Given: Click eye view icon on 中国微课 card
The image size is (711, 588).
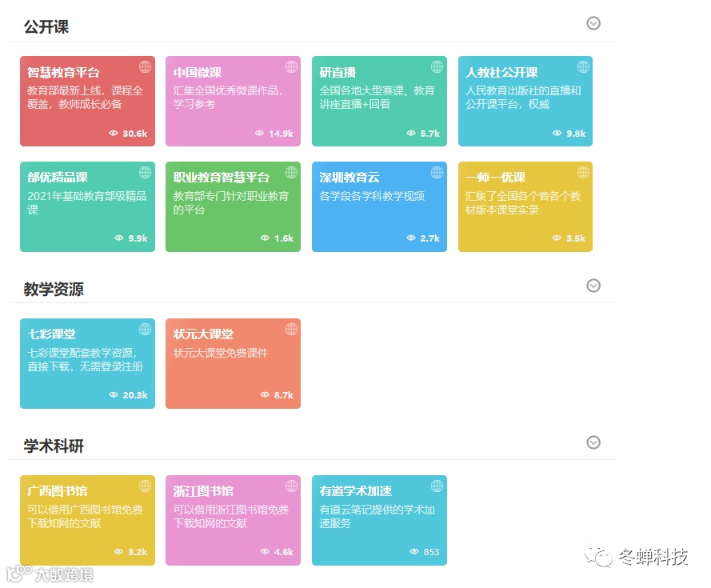Looking at the screenshot, I should (x=259, y=133).
